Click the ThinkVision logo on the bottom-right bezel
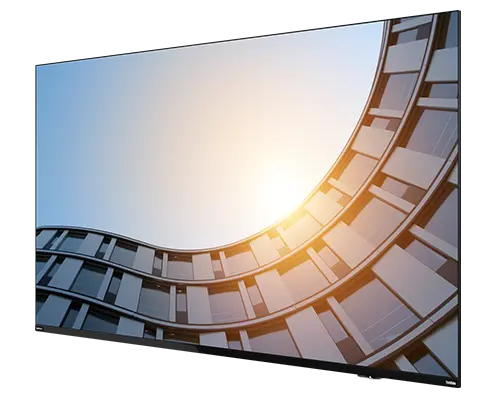The width and height of the screenshot is (500, 400). (450, 383)
